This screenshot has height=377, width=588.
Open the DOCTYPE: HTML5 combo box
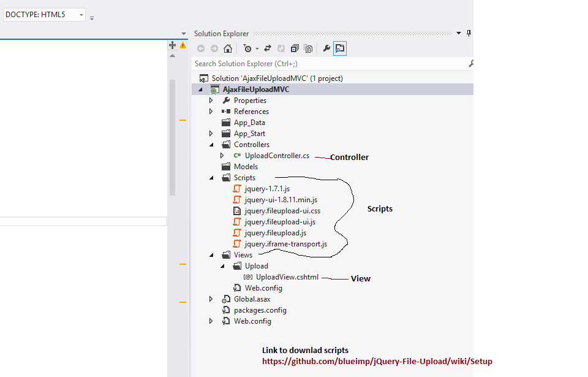[x=44, y=15]
